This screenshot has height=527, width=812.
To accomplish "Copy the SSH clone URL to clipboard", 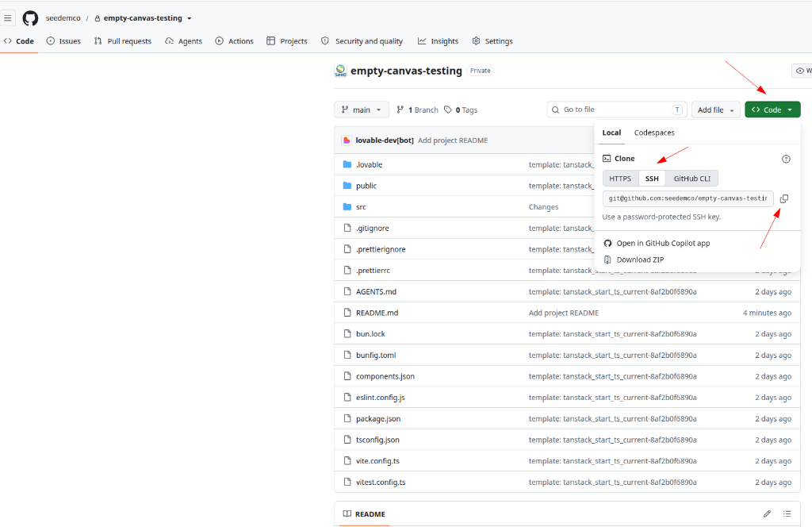I will 784,198.
